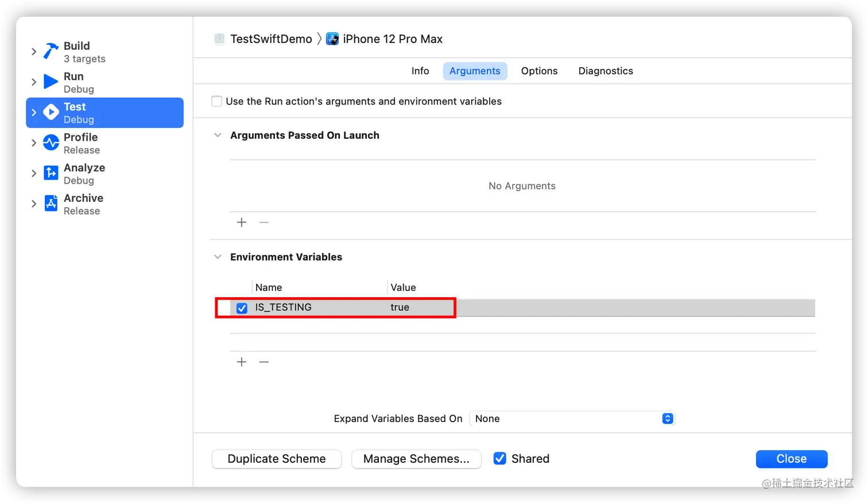Click the Run play icon
Screen dimensions: 868x503
tap(51, 82)
